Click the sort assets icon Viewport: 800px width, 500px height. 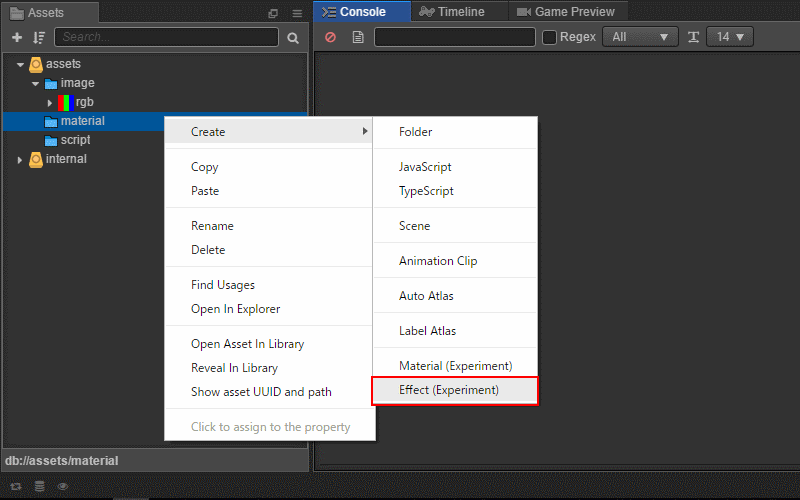(x=39, y=37)
